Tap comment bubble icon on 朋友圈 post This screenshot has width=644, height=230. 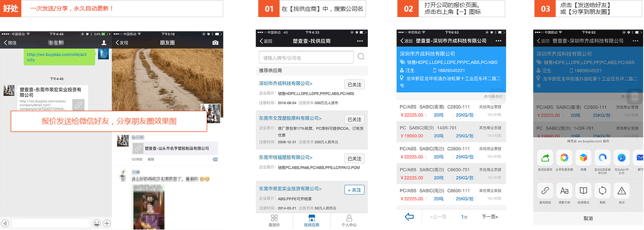pos(215,160)
